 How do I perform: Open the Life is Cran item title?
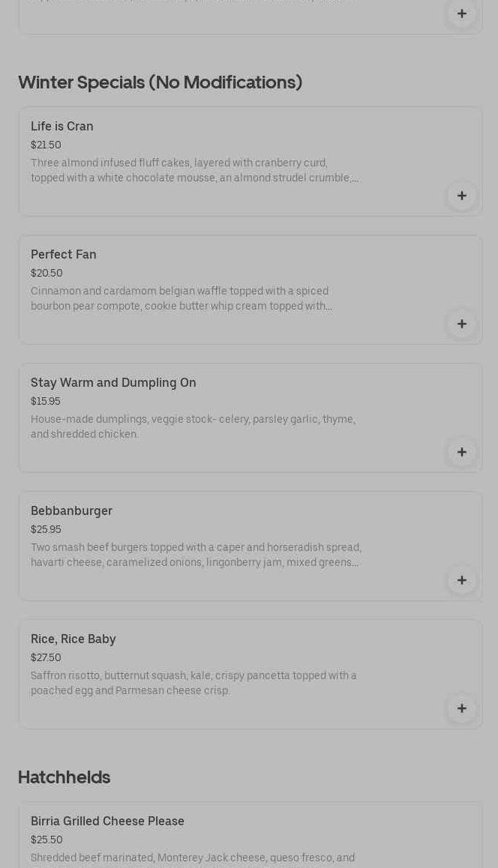[x=62, y=126]
